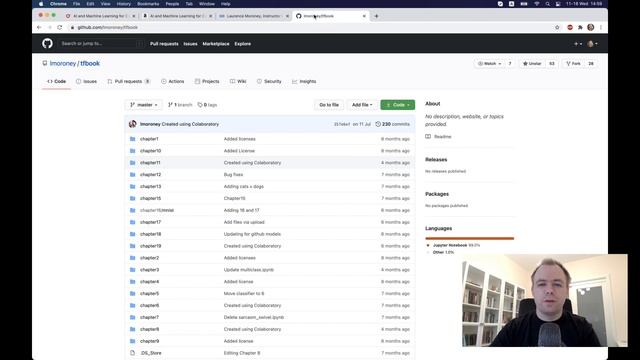Expand the Add file dropdown
The image size is (640, 360).
362,105
